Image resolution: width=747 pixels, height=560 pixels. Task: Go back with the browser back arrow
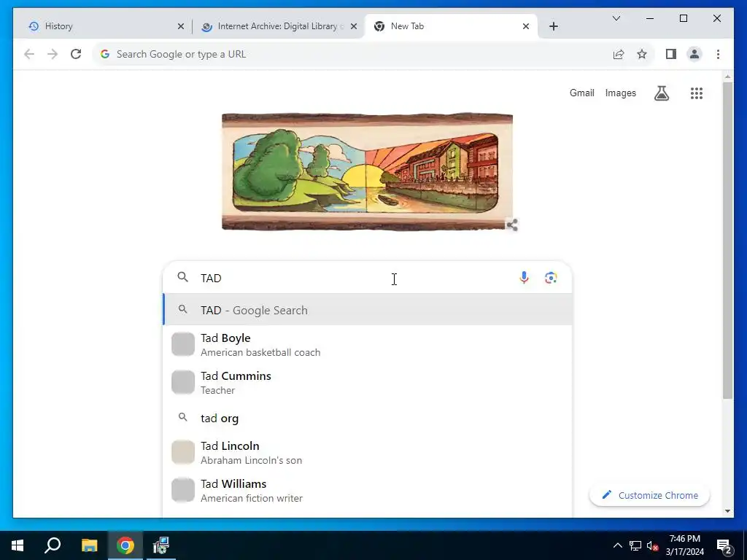pos(29,54)
